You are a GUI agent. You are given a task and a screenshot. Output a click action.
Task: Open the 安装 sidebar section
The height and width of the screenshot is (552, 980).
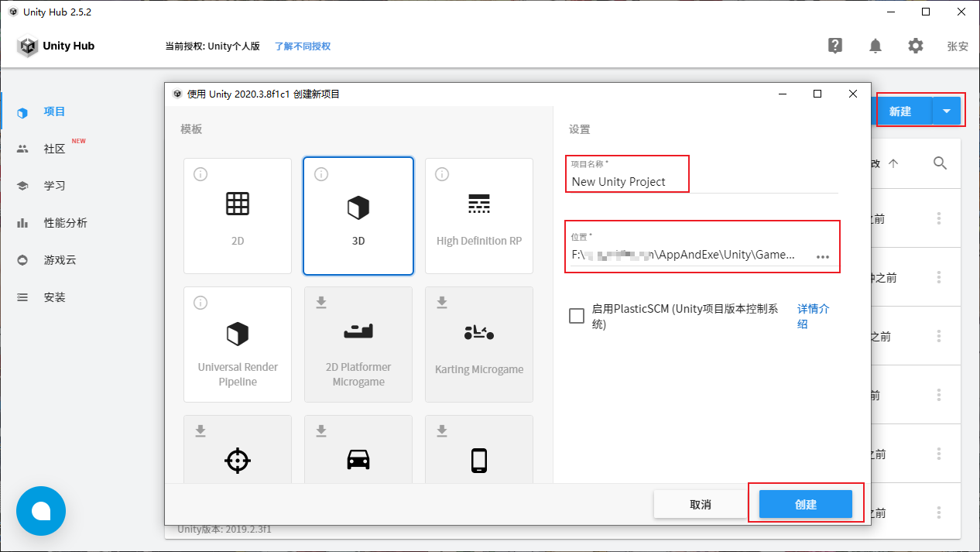coord(54,297)
